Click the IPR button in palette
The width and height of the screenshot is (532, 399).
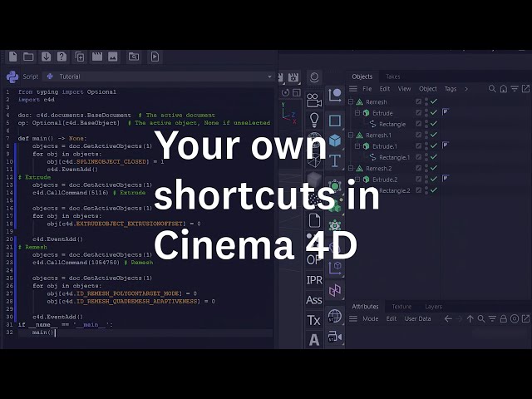[x=314, y=280]
